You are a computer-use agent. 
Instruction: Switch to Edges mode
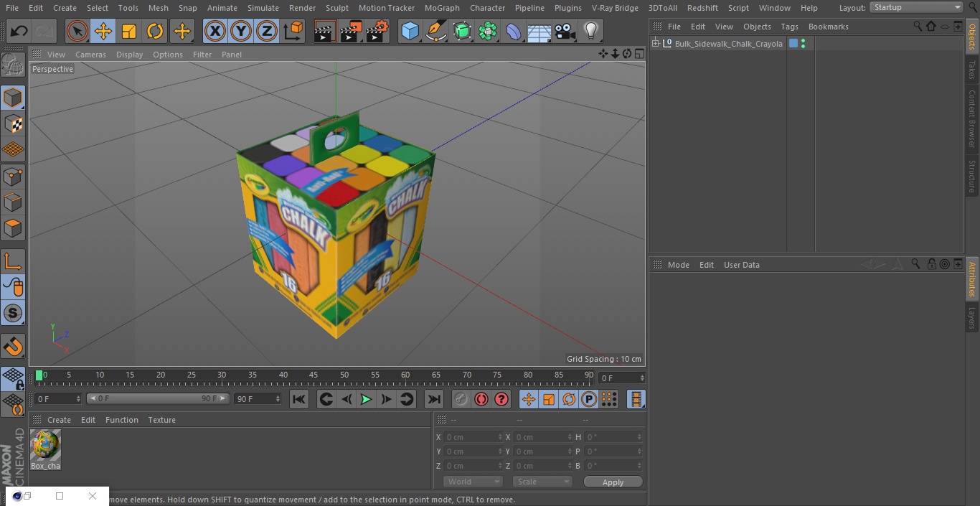click(x=13, y=202)
